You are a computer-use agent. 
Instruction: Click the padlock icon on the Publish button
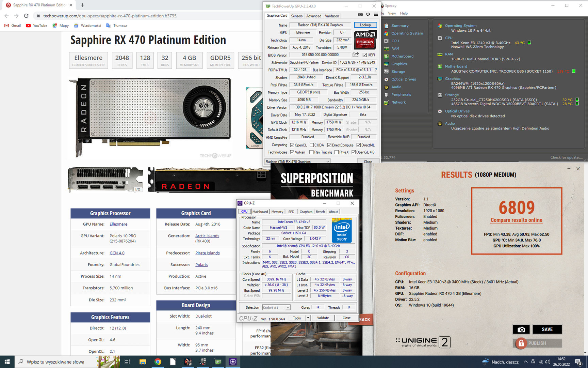pos(521,343)
